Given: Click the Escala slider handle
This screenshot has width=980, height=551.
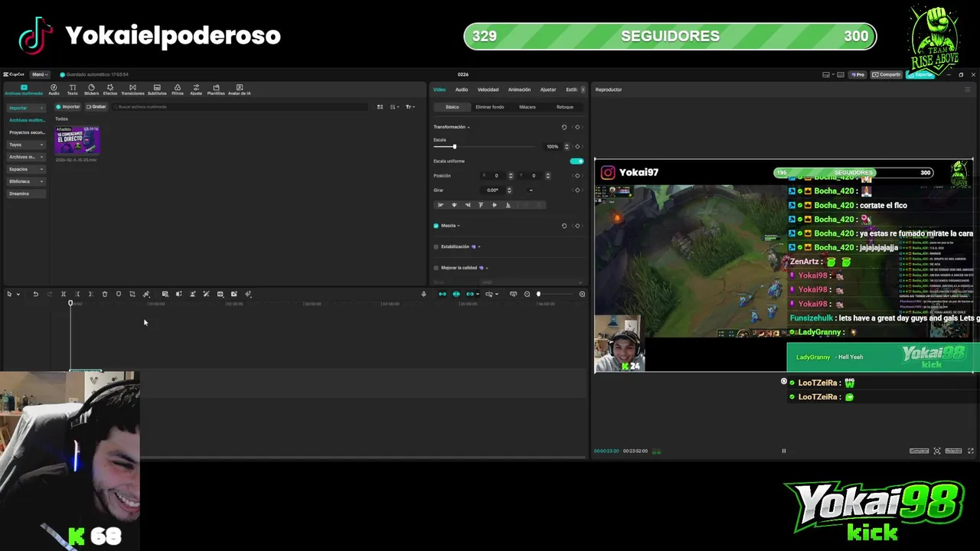Looking at the screenshot, I should point(454,146).
